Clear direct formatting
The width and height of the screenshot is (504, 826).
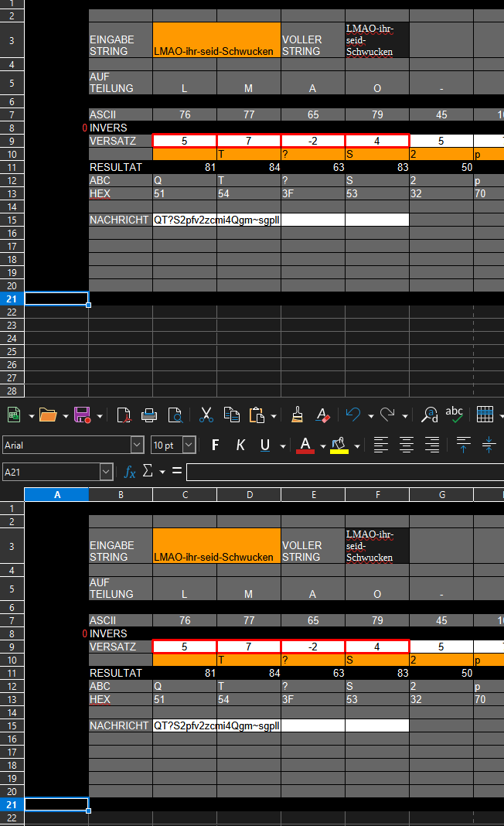(322, 415)
